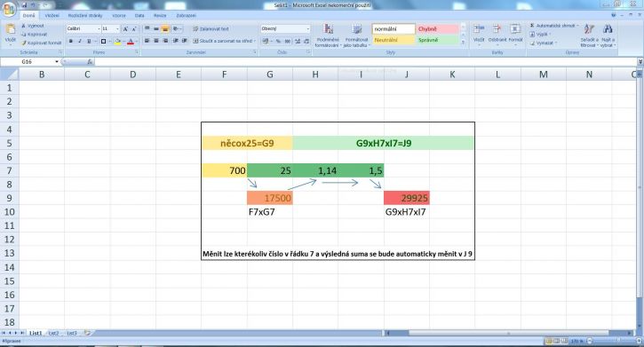Toggle bold formatting
The width and height of the screenshot is (644, 347).
coord(71,41)
